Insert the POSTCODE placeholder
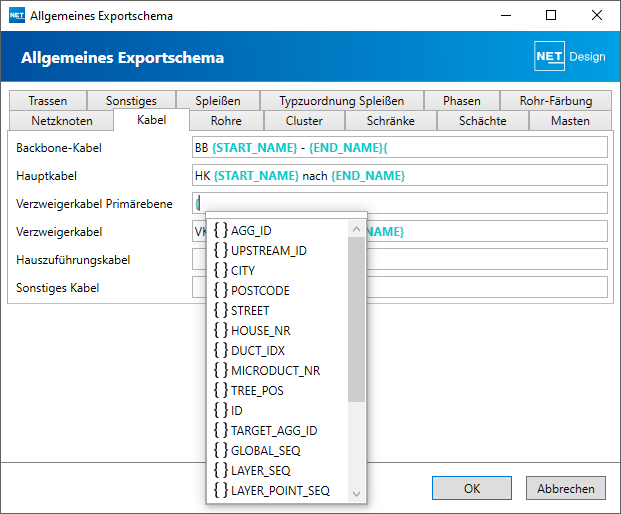 tap(260, 290)
